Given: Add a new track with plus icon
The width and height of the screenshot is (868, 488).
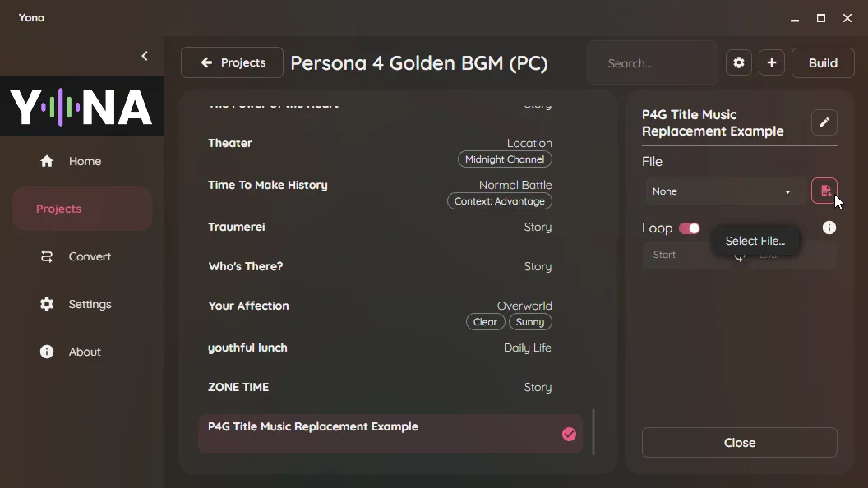Looking at the screenshot, I should coord(772,63).
